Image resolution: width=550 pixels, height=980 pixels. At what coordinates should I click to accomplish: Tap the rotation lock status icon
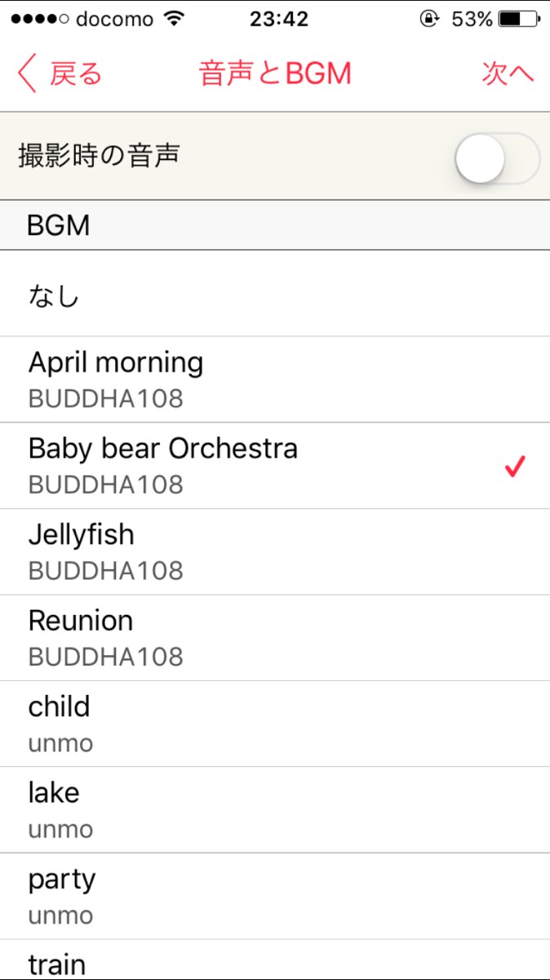pyautogui.click(x=430, y=19)
